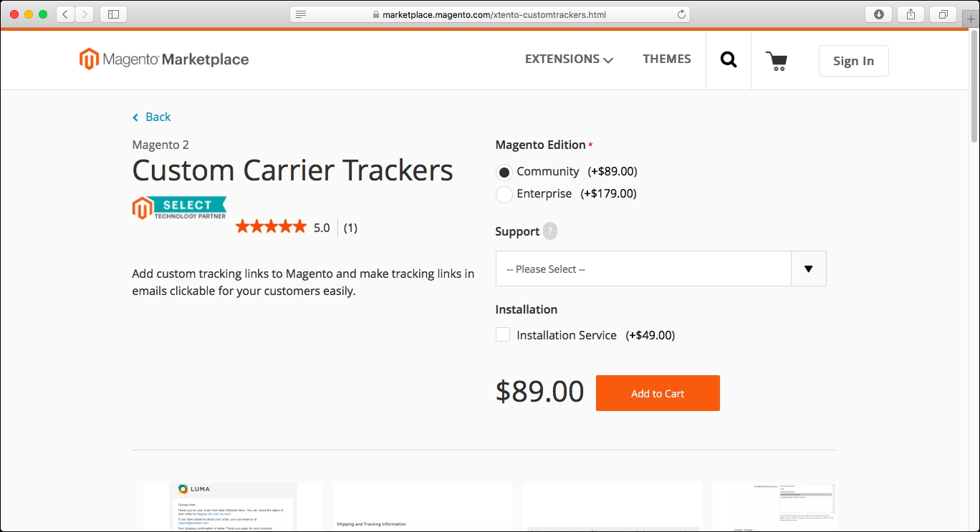The width and height of the screenshot is (980, 532).
Task: Select the Enterprise edition radio button
Action: pyautogui.click(x=504, y=194)
